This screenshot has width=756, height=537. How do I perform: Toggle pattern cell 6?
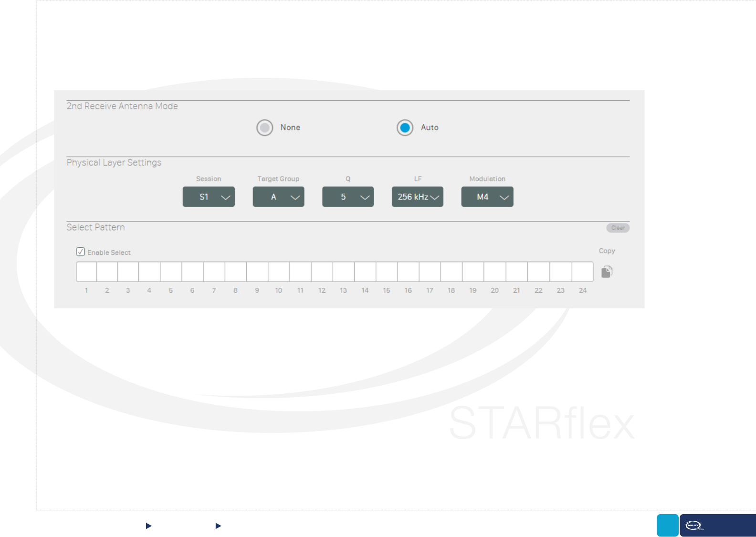tap(192, 272)
